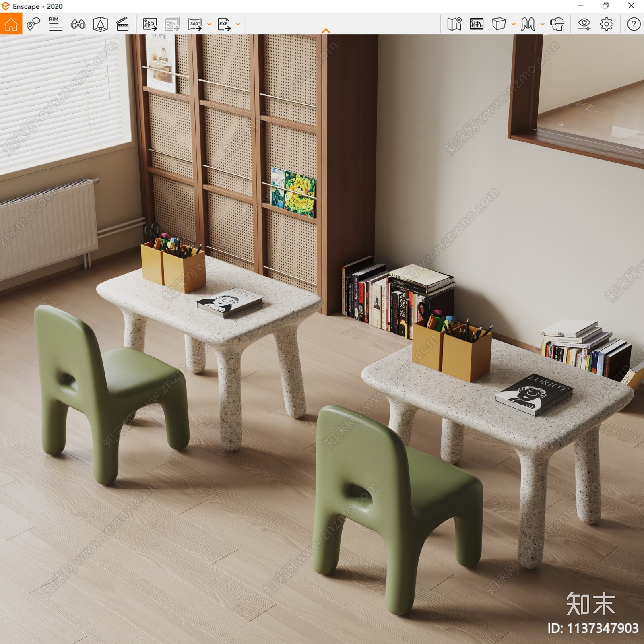
Task: Expand the 360° panorama dropdown arrow
Action: click(209, 24)
